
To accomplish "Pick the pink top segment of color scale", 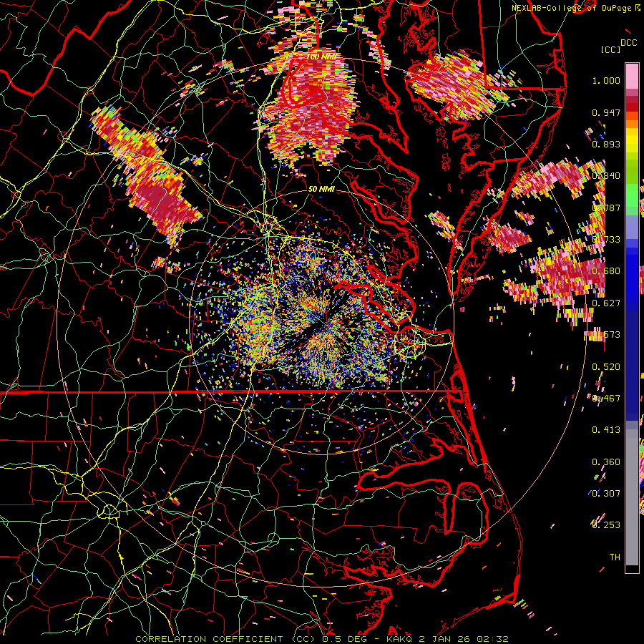I will pos(632,77).
